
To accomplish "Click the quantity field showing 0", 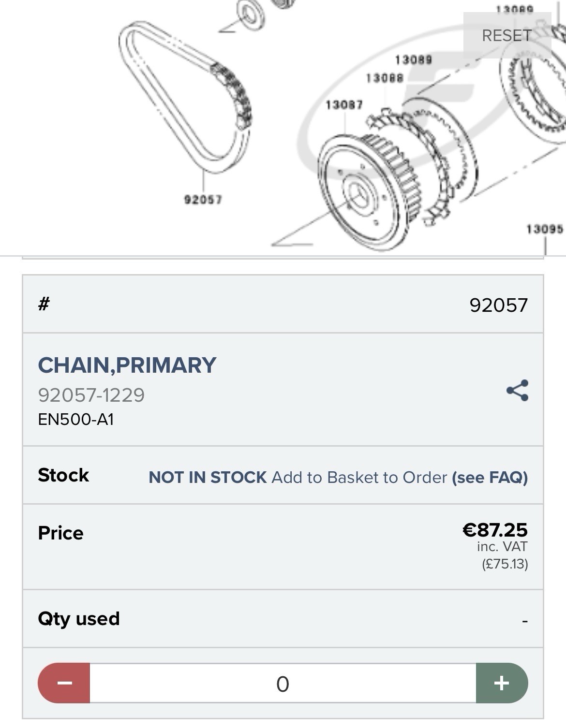I will pyautogui.click(x=283, y=683).
